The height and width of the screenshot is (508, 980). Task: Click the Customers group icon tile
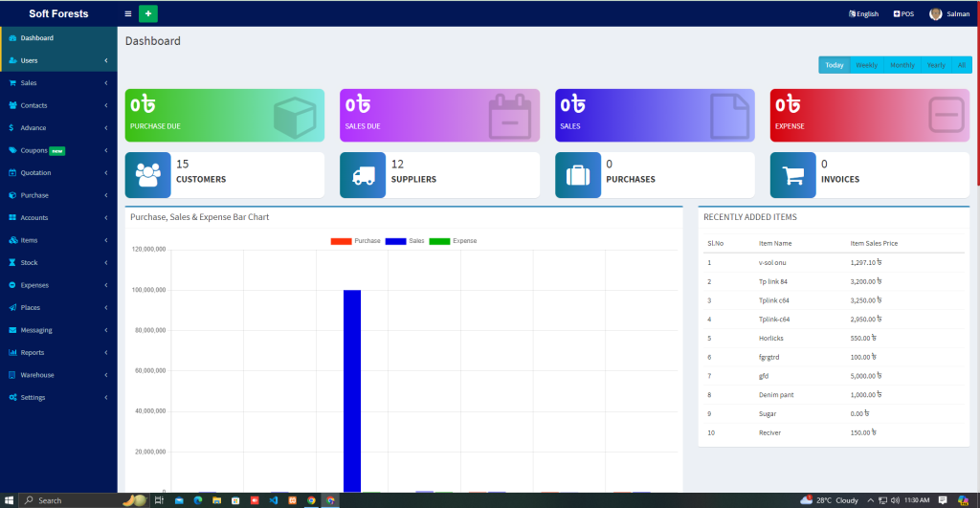point(148,175)
